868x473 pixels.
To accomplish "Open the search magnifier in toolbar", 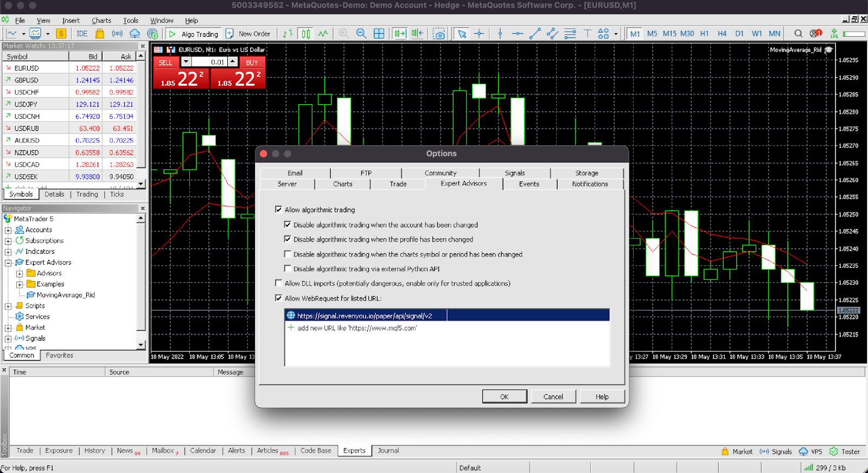I will (x=798, y=34).
